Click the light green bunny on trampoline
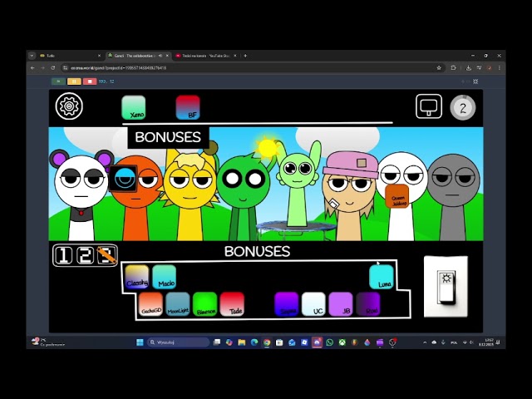 point(298,185)
